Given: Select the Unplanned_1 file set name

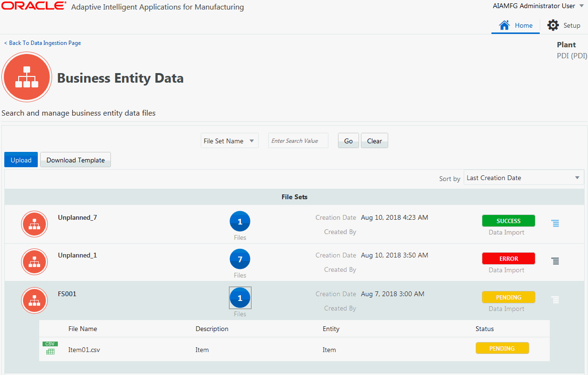Looking at the screenshot, I should (x=77, y=255).
